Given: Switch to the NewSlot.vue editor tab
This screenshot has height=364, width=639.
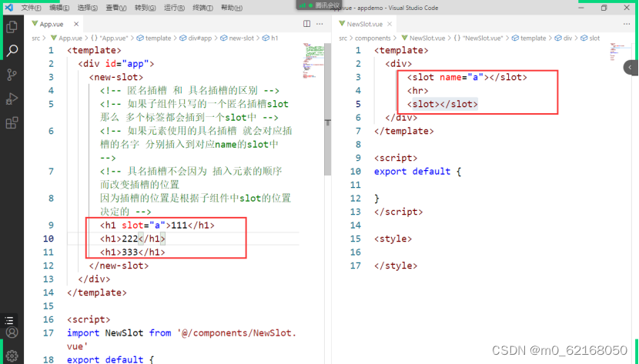Looking at the screenshot, I should coord(365,24).
